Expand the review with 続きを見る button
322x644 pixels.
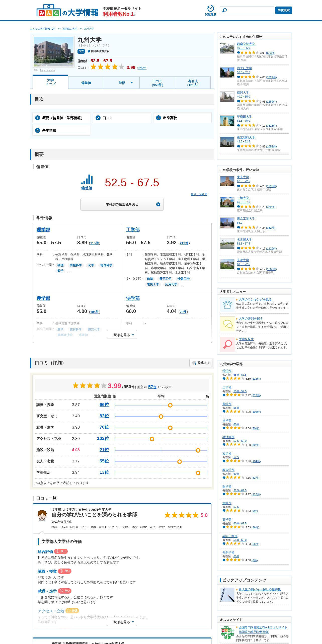click(122, 622)
